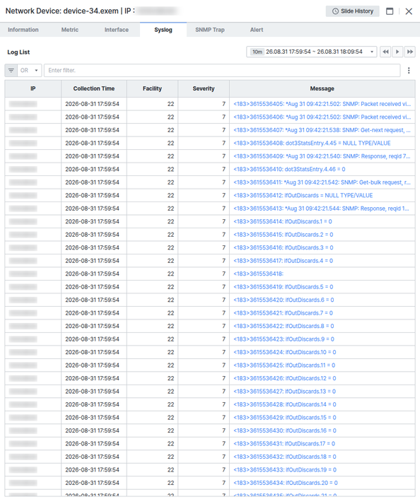Sort by the Severity column header
Viewport: 420px width, 504px height.
(x=204, y=89)
